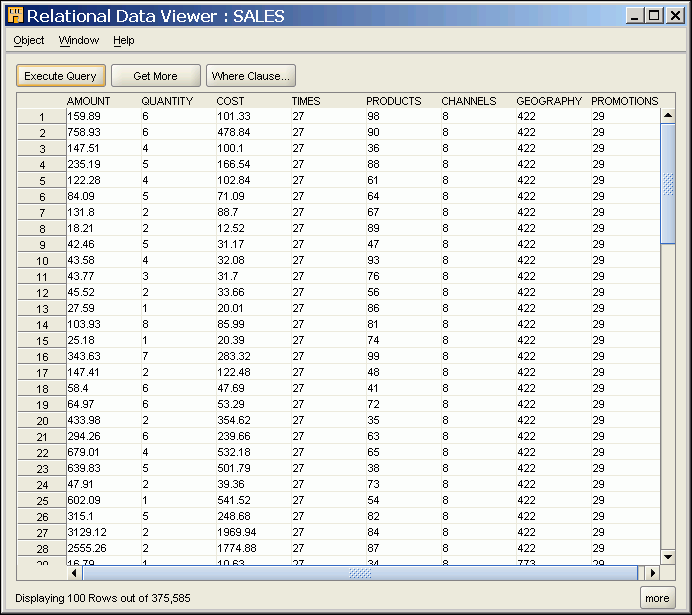The image size is (692, 615).
Task: Open the Where Clause dialog button
Action: 251,76
